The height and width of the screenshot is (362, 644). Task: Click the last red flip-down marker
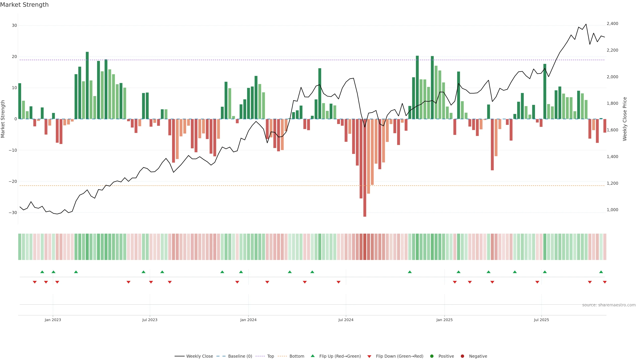[605, 282]
